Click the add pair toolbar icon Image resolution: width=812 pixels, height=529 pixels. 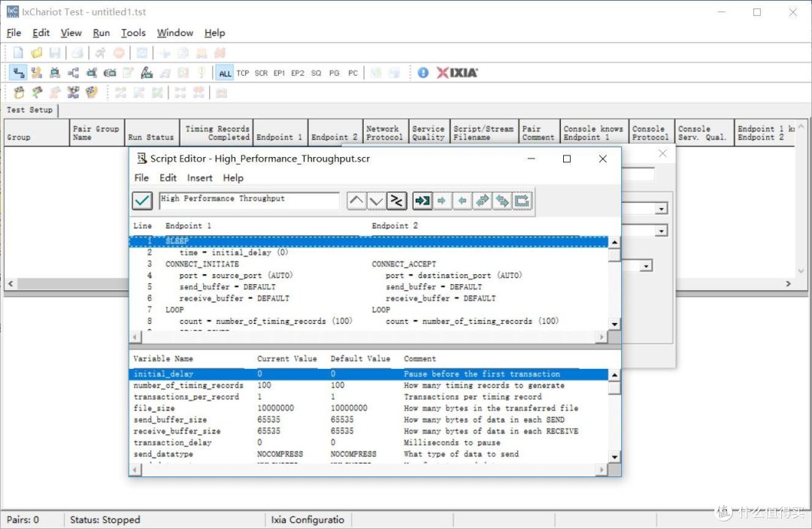[x=19, y=73]
